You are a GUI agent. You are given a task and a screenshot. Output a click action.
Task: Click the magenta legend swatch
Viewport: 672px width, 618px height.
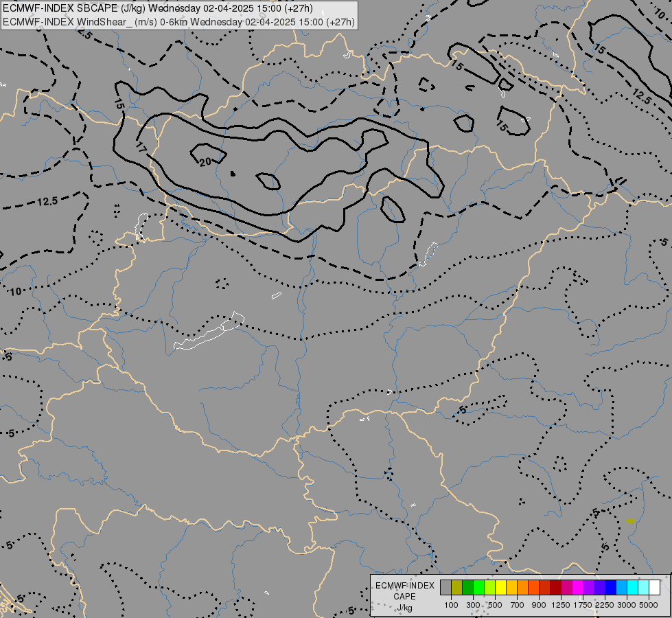click(x=578, y=588)
